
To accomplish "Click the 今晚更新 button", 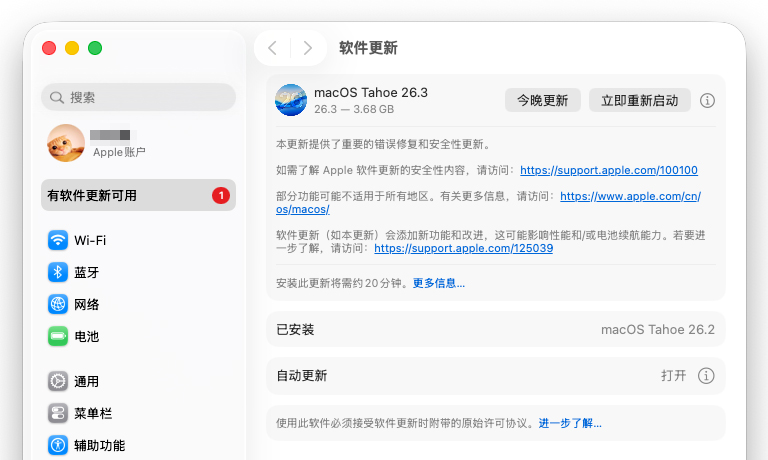I will pos(542,100).
